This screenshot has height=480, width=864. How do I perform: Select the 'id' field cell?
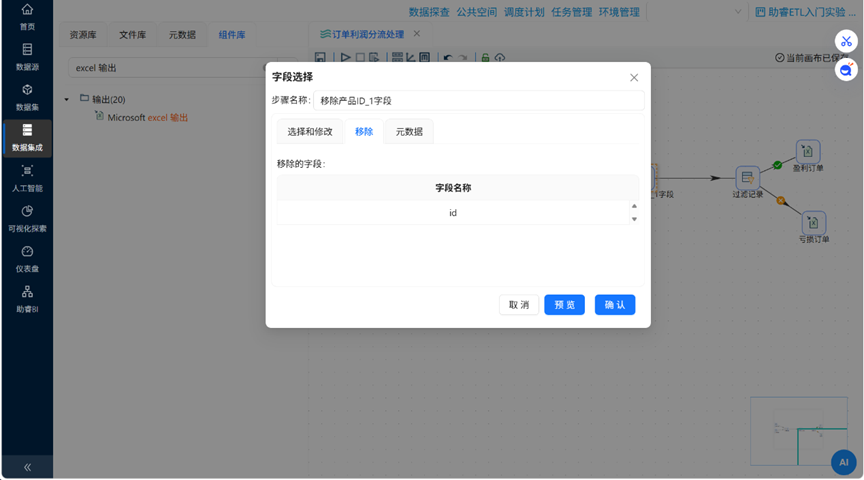pyautogui.click(x=452, y=213)
